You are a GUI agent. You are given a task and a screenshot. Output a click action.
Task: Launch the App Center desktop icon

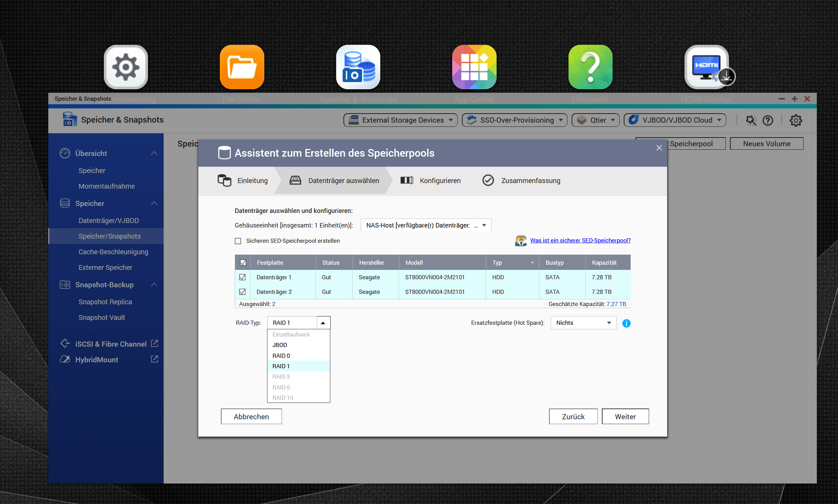click(x=474, y=67)
